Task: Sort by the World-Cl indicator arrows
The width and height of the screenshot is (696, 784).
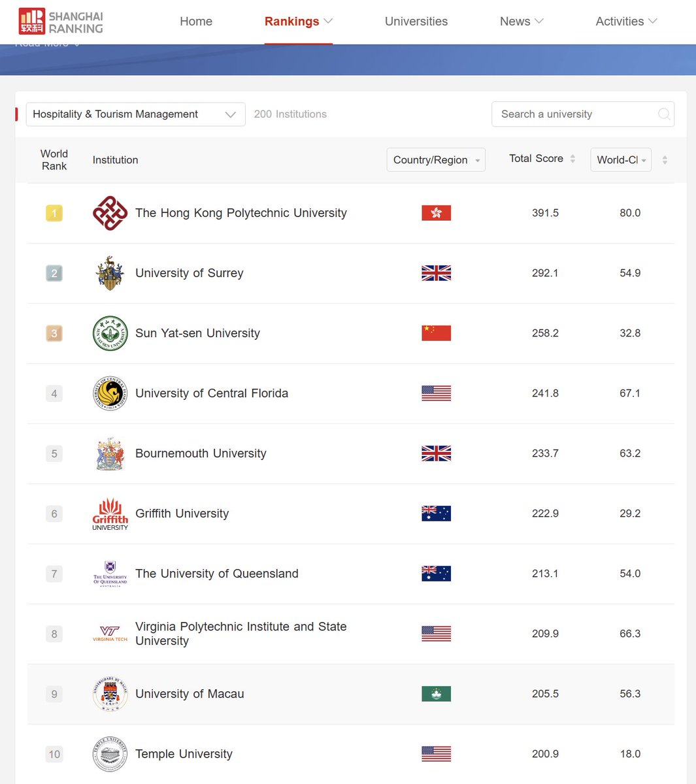Action: tap(665, 160)
